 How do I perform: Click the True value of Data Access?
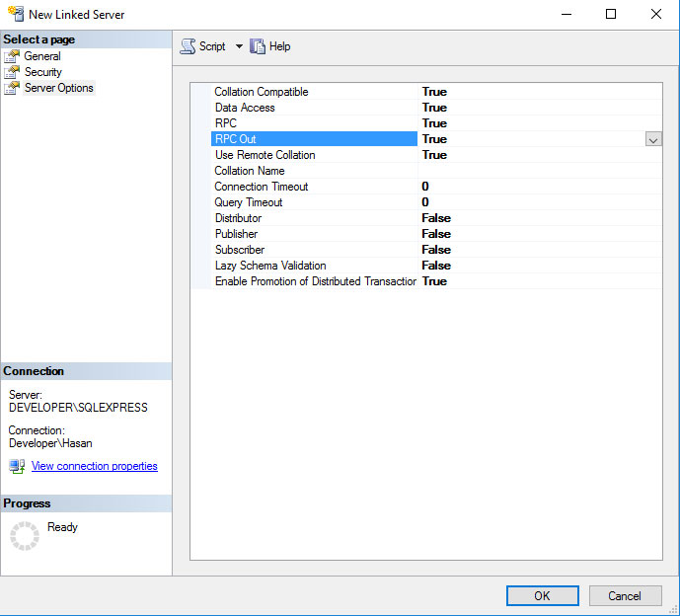434,108
